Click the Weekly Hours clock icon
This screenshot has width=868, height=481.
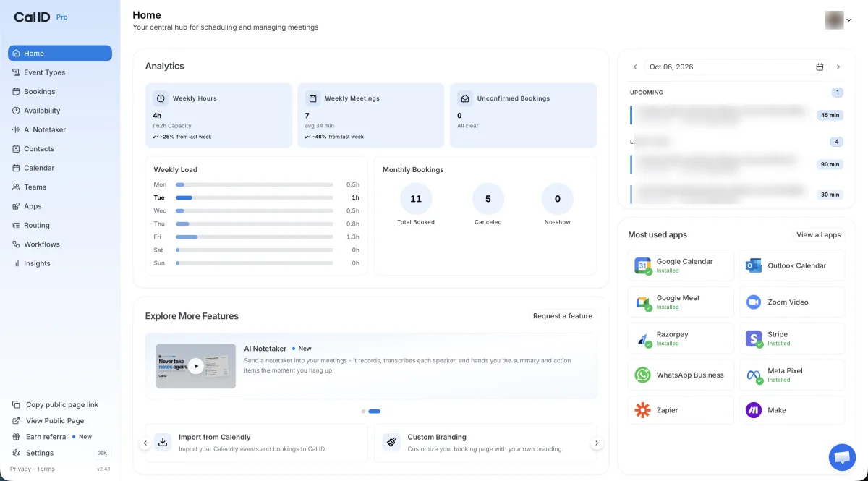161,98
